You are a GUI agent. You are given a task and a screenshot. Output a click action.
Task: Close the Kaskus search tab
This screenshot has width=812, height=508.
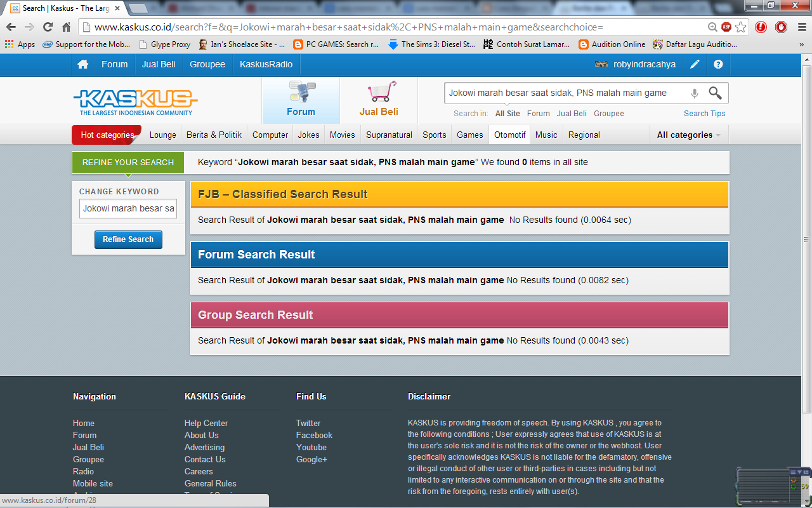pyautogui.click(x=117, y=8)
